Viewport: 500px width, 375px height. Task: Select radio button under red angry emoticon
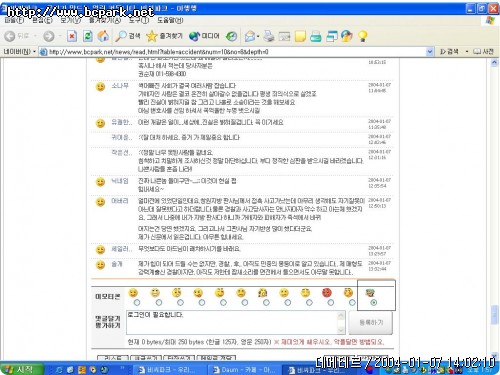pyautogui.click(x=330, y=303)
